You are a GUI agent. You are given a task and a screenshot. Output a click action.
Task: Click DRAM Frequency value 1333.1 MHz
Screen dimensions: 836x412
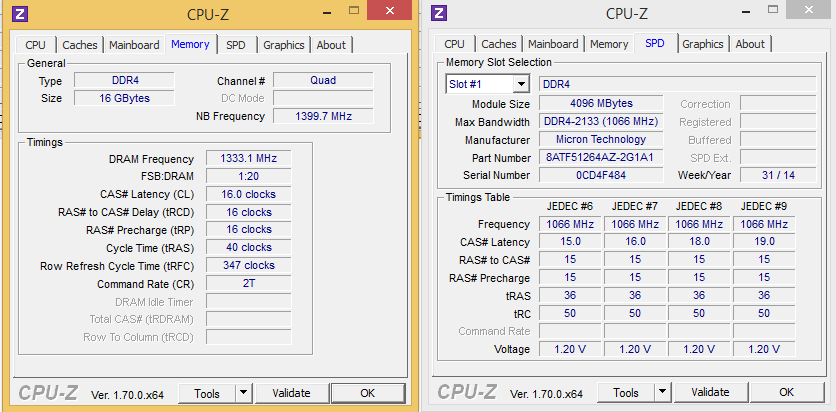pyautogui.click(x=248, y=158)
